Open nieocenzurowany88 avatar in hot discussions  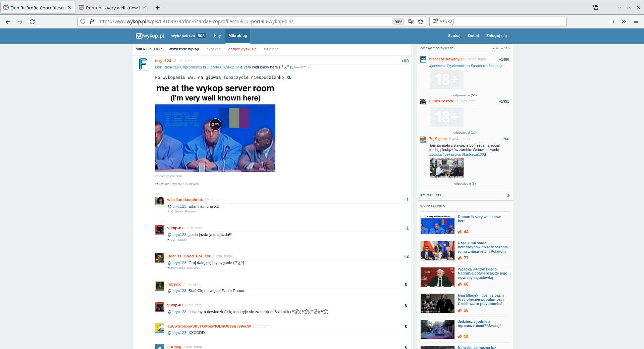point(423,60)
